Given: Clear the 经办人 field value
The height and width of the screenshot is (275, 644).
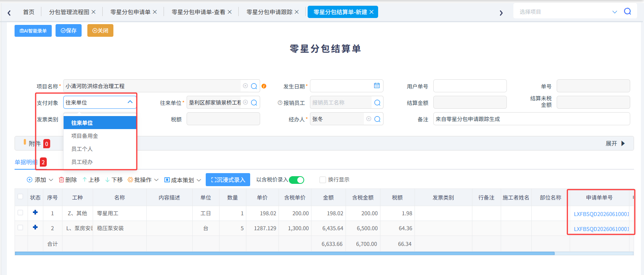Looking at the screenshot, I should coord(369,119).
